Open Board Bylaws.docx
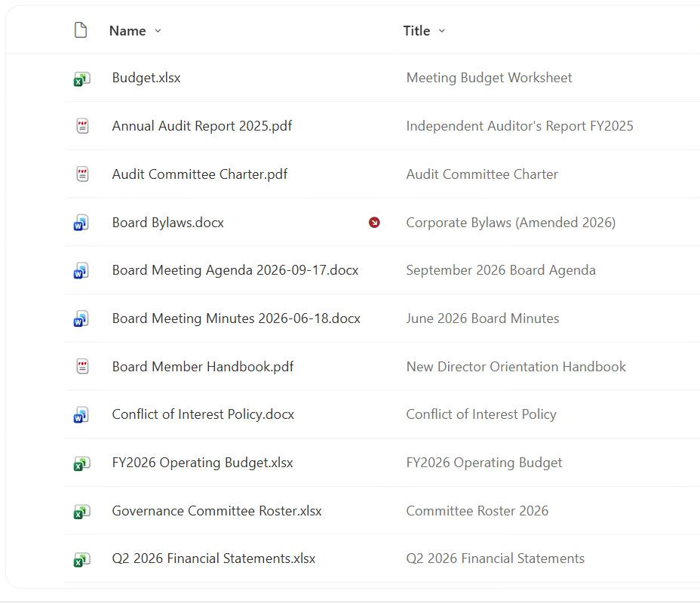 tap(168, 223)
